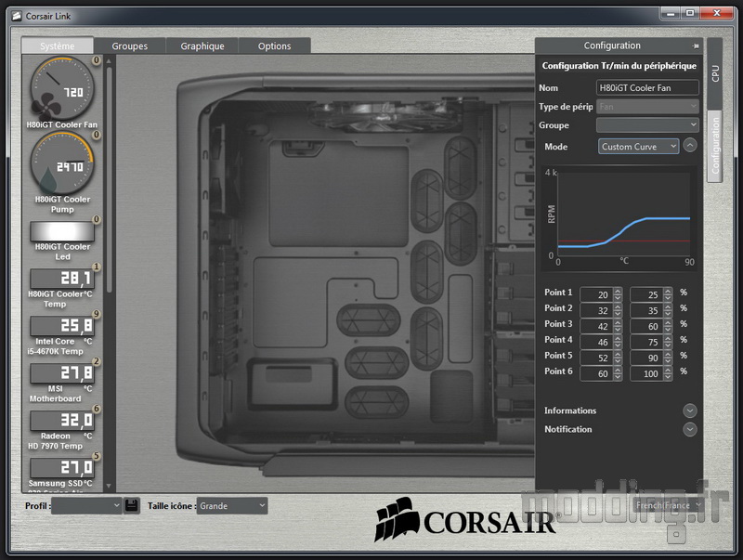
Task: Click the pin icon in Configuration header
Action: (x=695, y=46)
